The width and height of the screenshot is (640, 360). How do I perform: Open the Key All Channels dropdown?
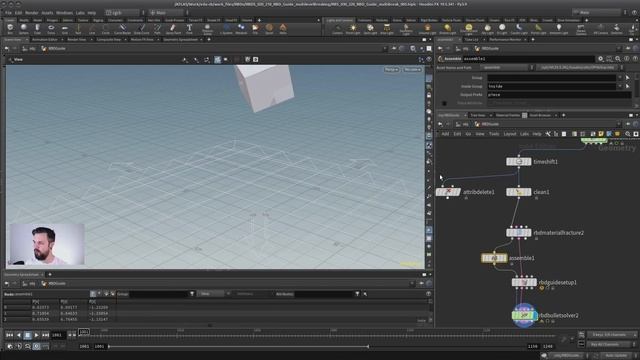click(611, 344)
